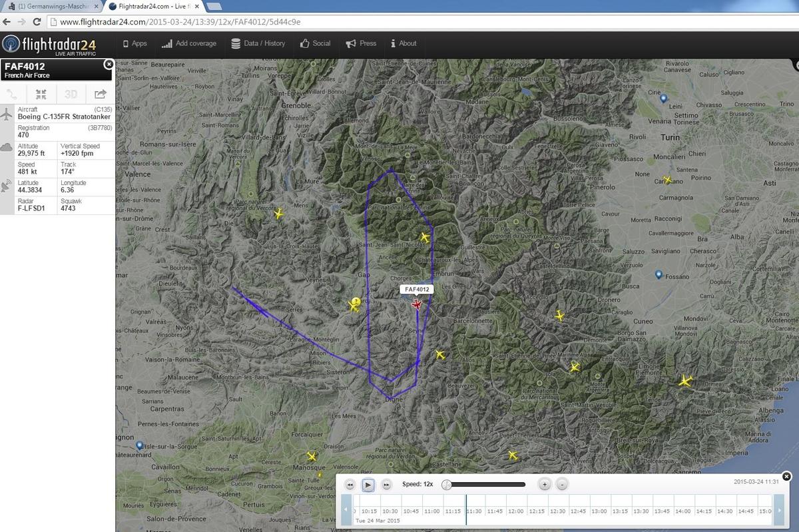Click the rewind playback button
The width and height of the screenshot is (799, 532).
(350, 485)
